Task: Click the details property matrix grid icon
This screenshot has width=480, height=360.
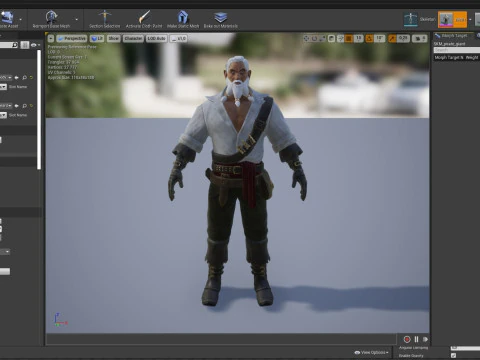Action: point(25,45)
